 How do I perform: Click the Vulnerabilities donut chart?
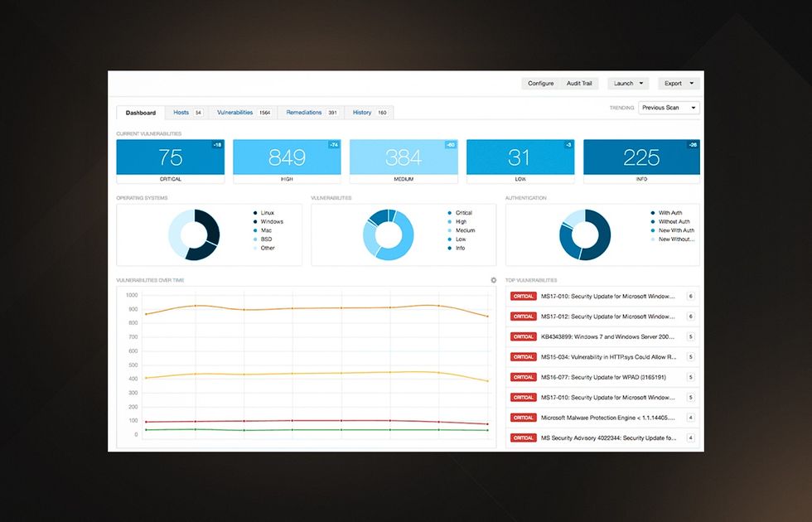coord(389,234)
